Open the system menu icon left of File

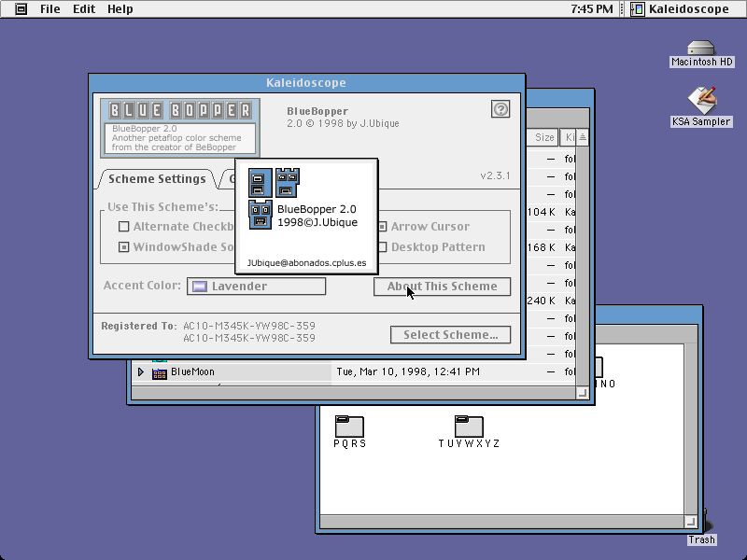click(21, 8)
